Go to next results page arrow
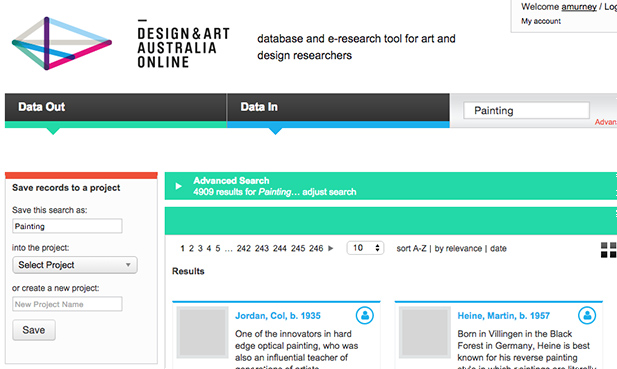Screen dimensions: 617x369 [x=331, y=248]
